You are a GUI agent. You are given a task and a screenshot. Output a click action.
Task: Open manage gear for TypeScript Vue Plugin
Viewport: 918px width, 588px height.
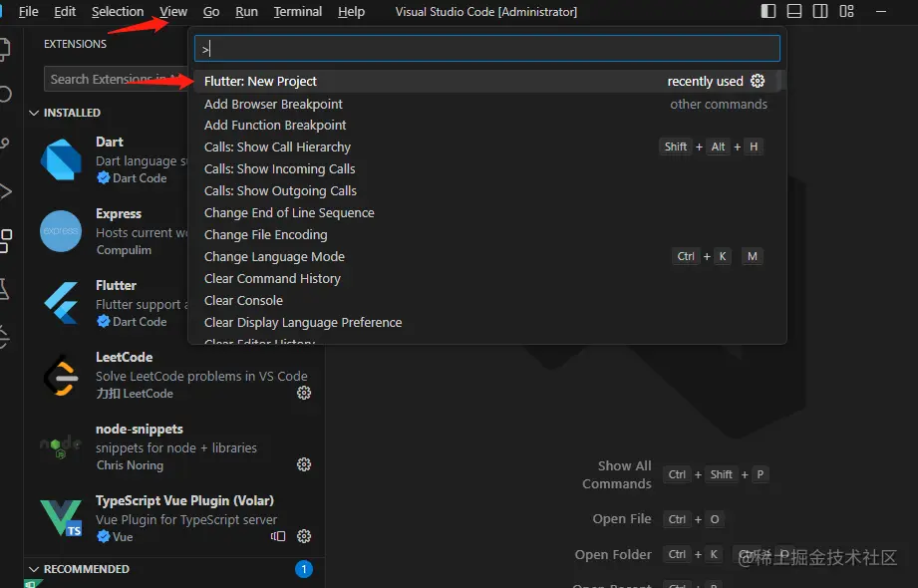[304, 536]
